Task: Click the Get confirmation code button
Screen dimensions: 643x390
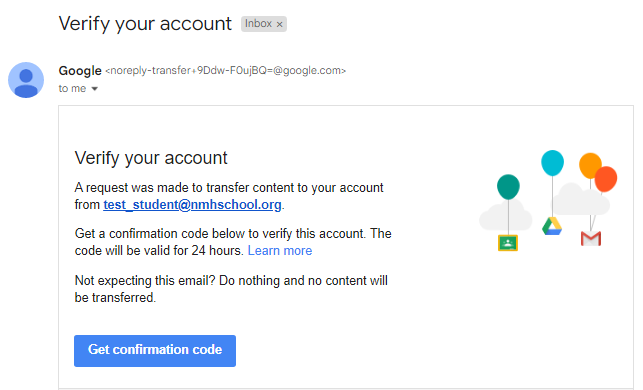Action: pos(155,351)
